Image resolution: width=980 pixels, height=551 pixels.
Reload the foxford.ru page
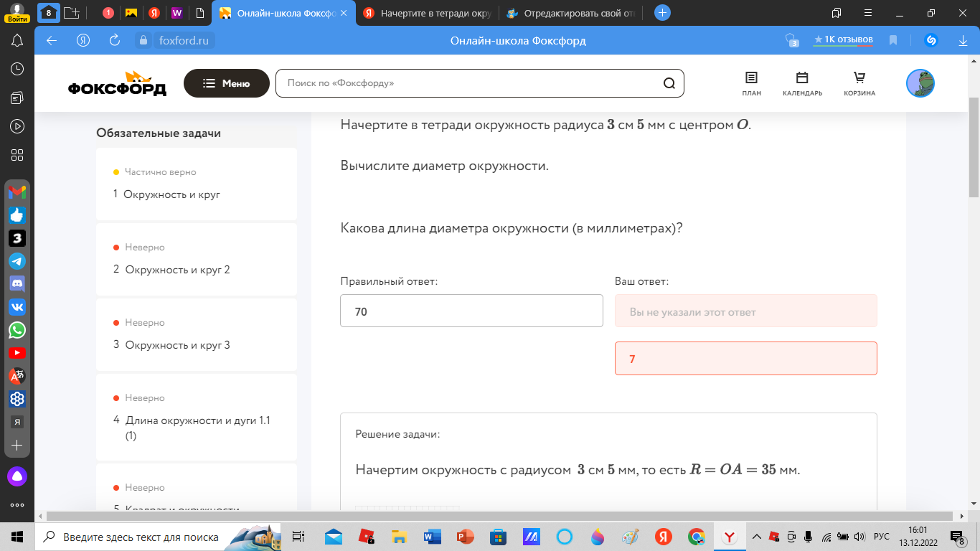[115, 40]
